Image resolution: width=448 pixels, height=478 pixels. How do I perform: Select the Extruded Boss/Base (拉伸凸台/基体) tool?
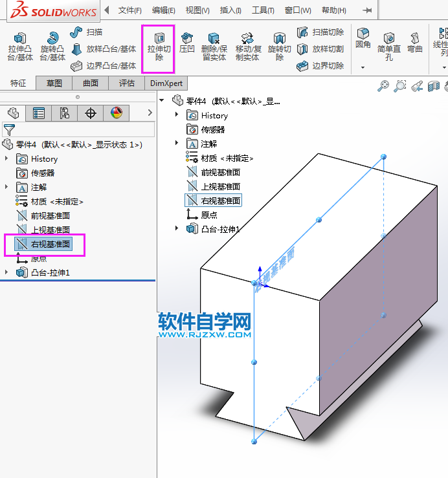click(20, 47)
